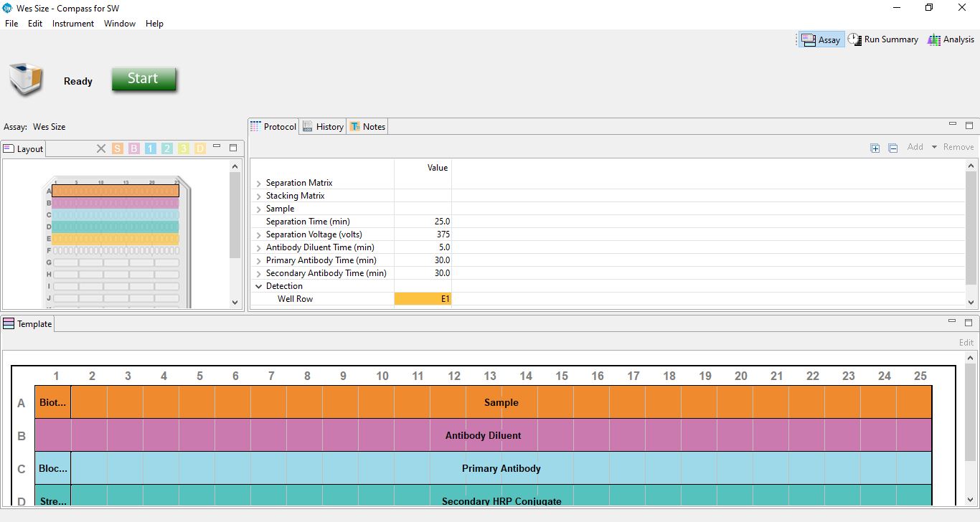Click the pink B layout icon
Image resolution: width=980 pixels, height=522 pixels.
133,148
